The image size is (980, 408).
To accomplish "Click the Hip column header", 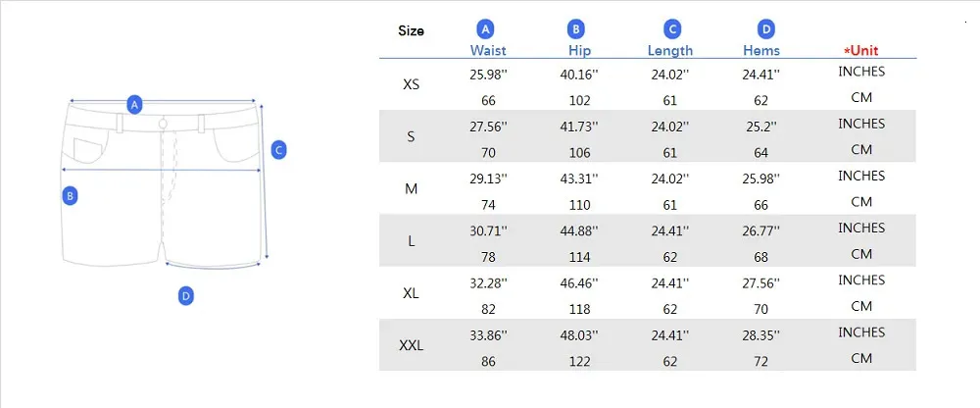I will pos(579,51).
